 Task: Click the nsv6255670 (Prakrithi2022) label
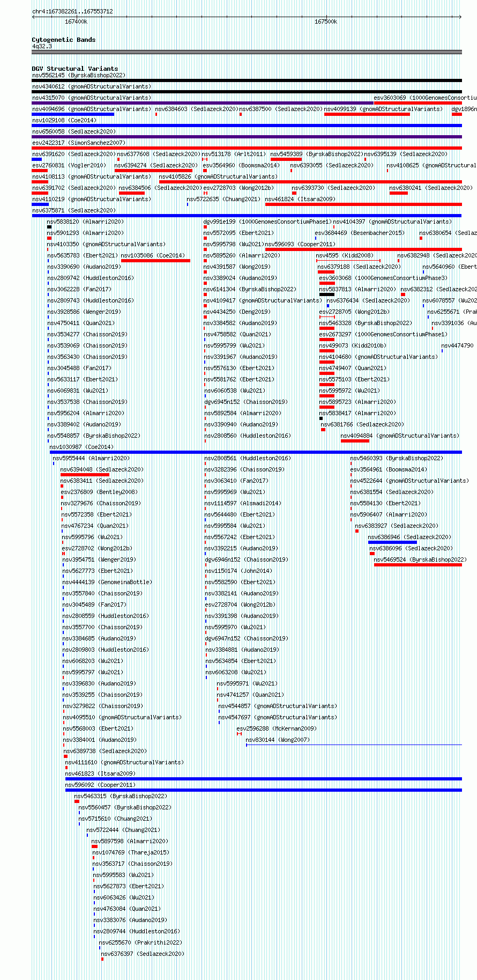tap(140, 942)
